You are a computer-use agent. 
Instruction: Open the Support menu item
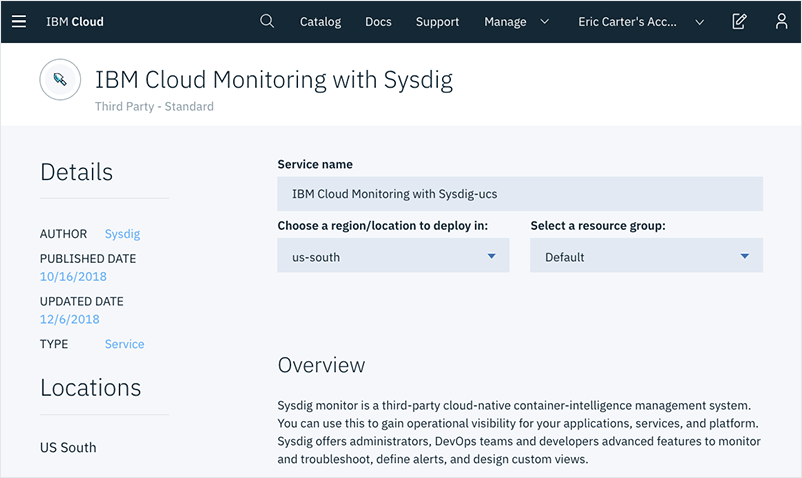[437, 21]
